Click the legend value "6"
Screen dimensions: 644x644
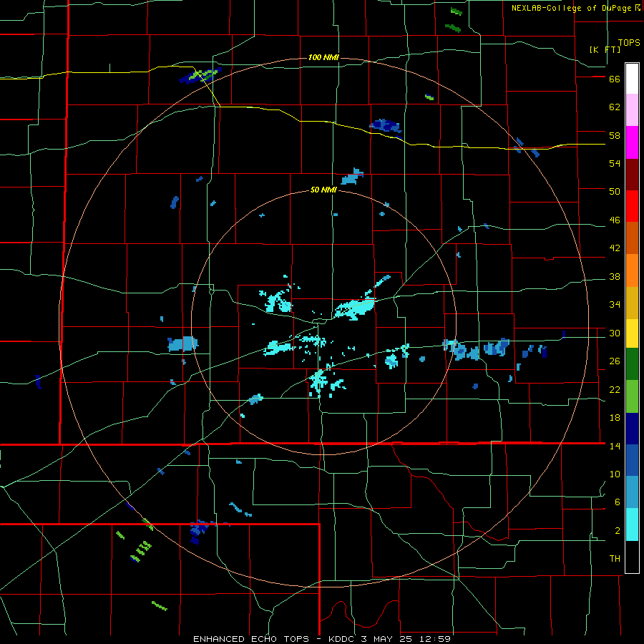(618, 502)
